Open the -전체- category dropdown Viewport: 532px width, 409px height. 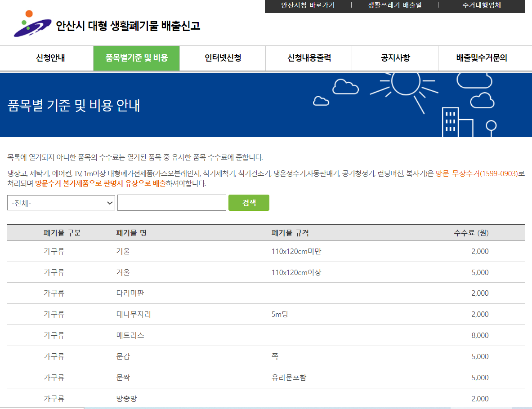(61, 203)
